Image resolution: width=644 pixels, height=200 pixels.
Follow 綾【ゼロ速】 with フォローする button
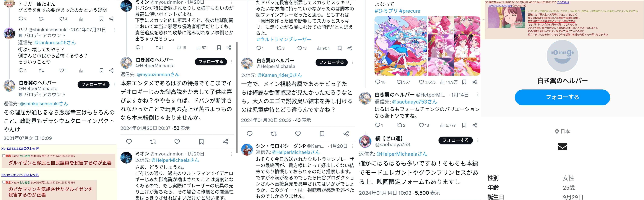pyautogui.click(x=455, y=140)
